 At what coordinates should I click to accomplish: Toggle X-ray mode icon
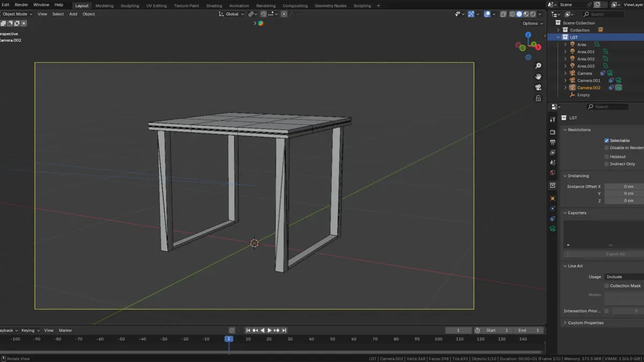tap(503, 14)
